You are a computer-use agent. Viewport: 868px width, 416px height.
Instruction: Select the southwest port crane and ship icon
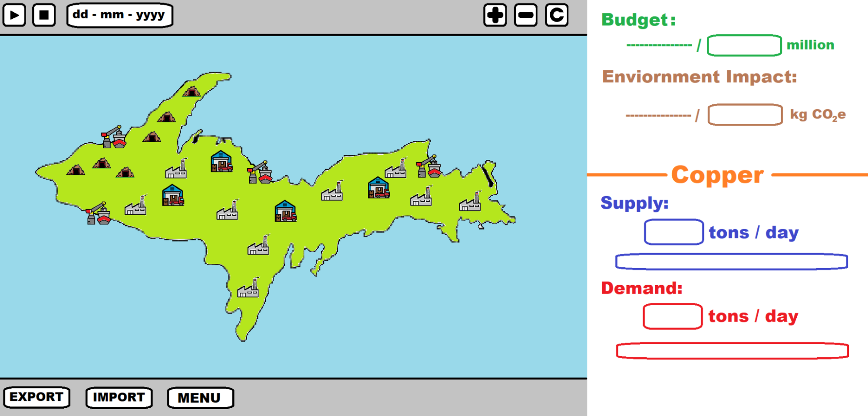click(x=98, y=213)
